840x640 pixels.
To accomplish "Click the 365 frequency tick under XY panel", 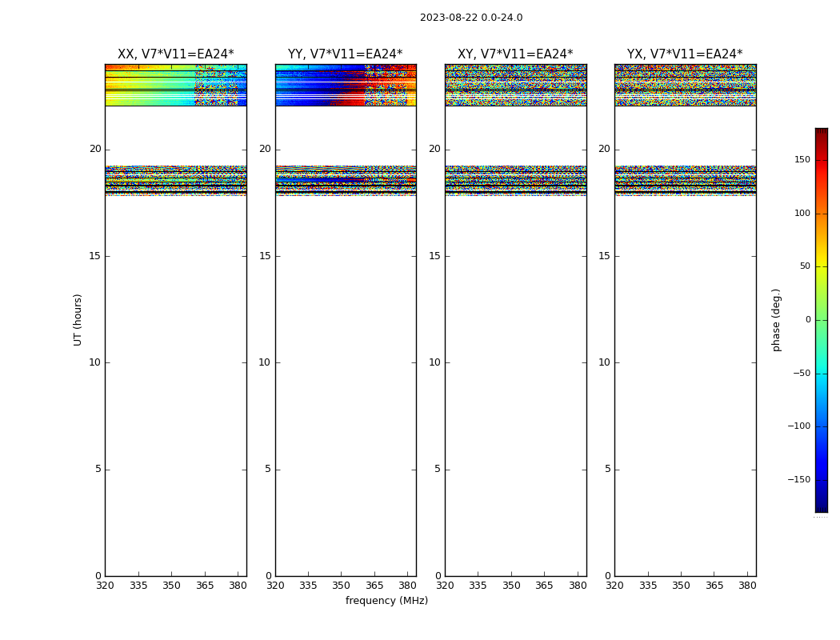I will point(544,586).
